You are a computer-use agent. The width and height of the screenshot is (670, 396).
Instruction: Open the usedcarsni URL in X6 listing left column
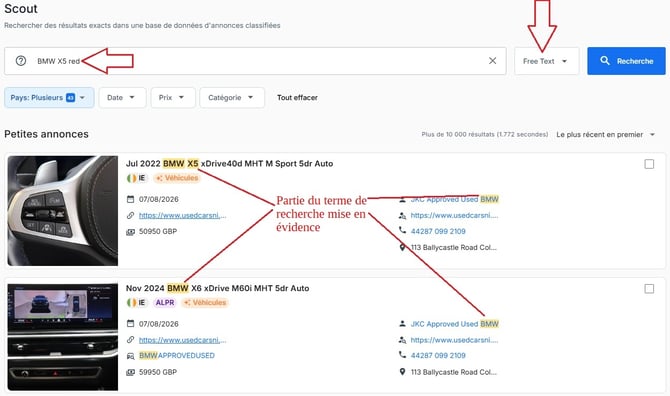(182, 340)
